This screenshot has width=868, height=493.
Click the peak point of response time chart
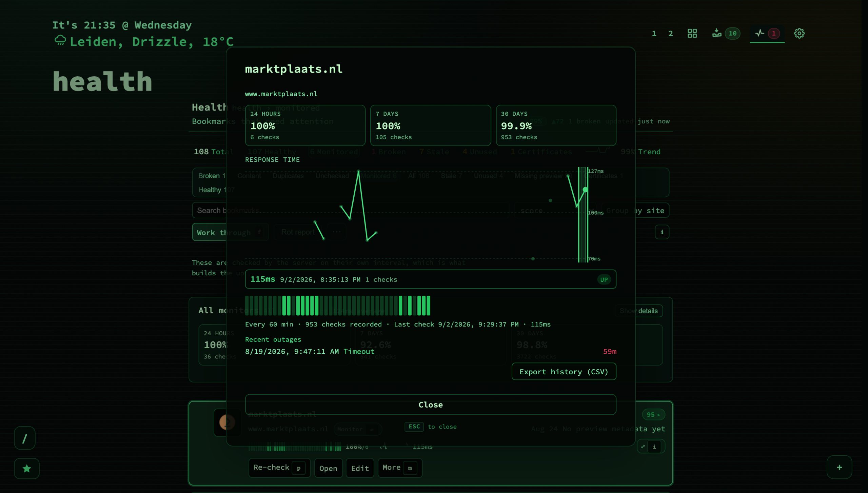click(358, 172)
